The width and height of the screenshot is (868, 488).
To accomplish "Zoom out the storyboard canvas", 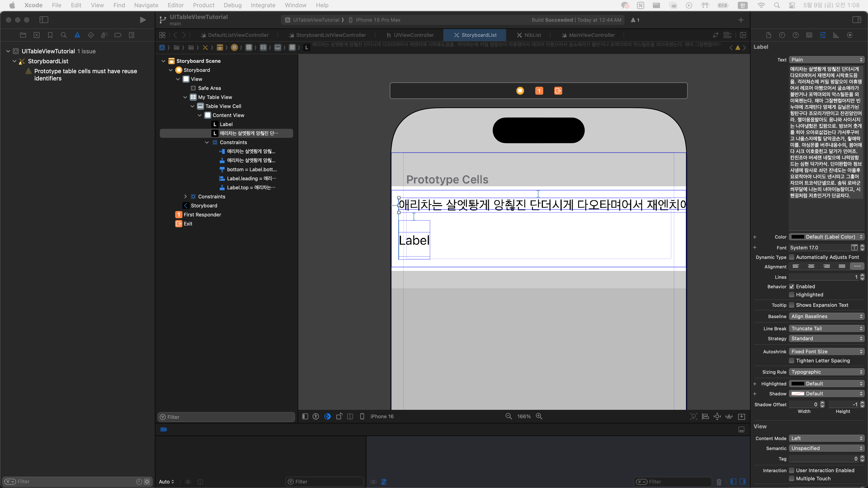I will pyautogui.click(x=509, y=416).
